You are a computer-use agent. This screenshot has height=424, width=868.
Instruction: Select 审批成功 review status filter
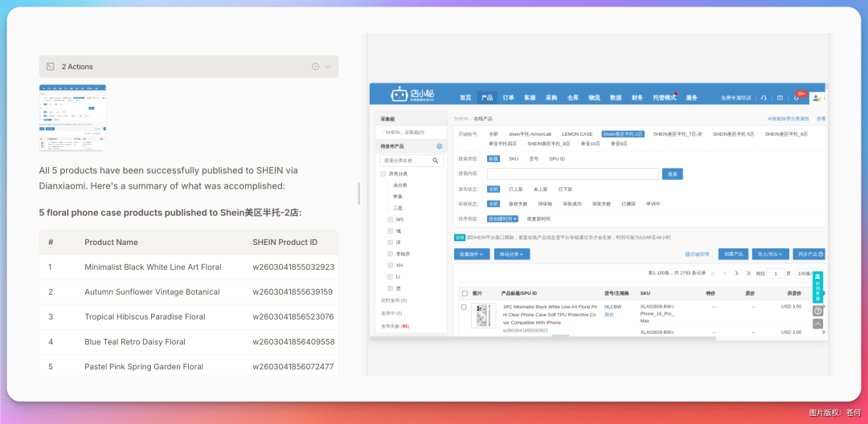[572, 203]
